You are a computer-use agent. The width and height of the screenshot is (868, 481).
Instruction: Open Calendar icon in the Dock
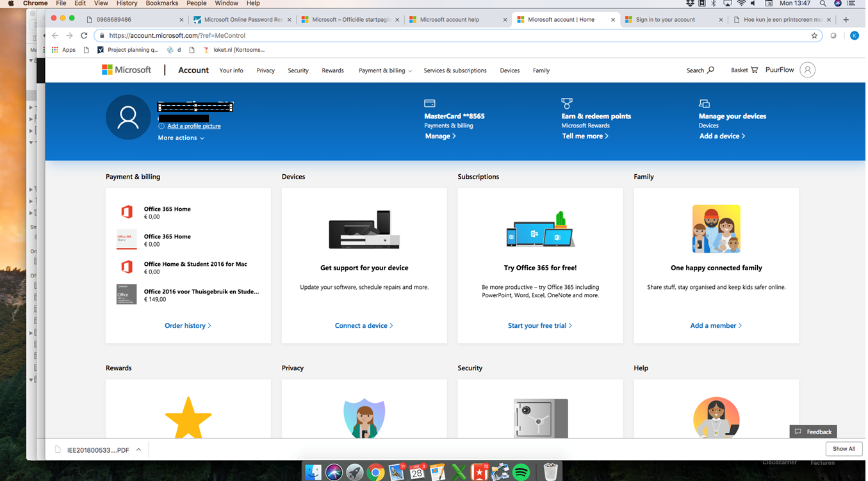[x=417, y=473]
